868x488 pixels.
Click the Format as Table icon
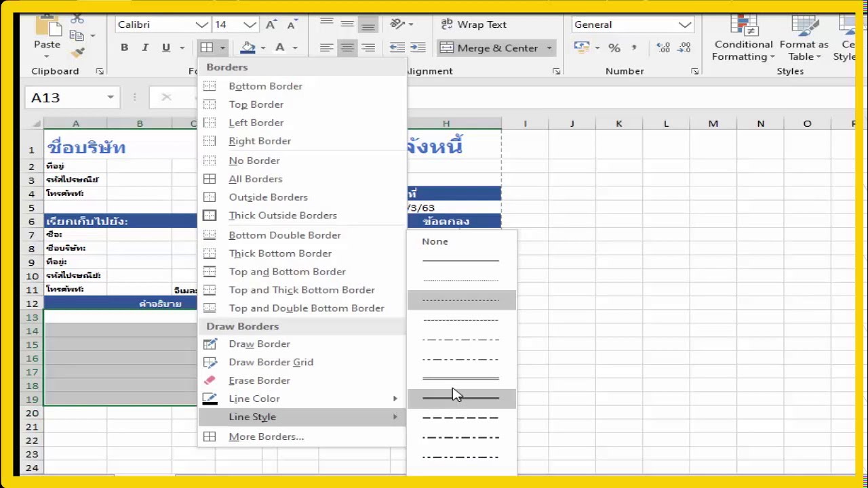pyautogui.click(x=804, y=25)
